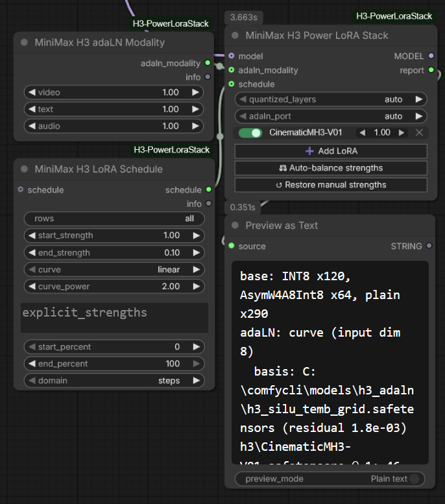Decrease end_percent with left arrow

pyautogui.click(x=32, y=363)
